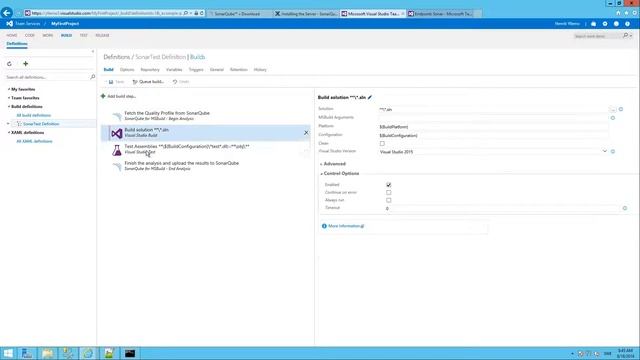
Task: Refresh the definitions list in the sidebar
Action: 9,64
